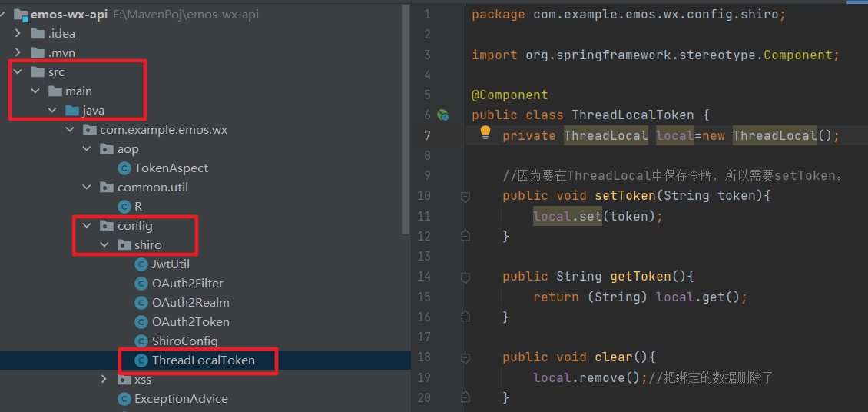Image resolution: width=868 pixels, height=412 pixels.
Task: Click the aop package icon
Action: [x=106, y=149]
